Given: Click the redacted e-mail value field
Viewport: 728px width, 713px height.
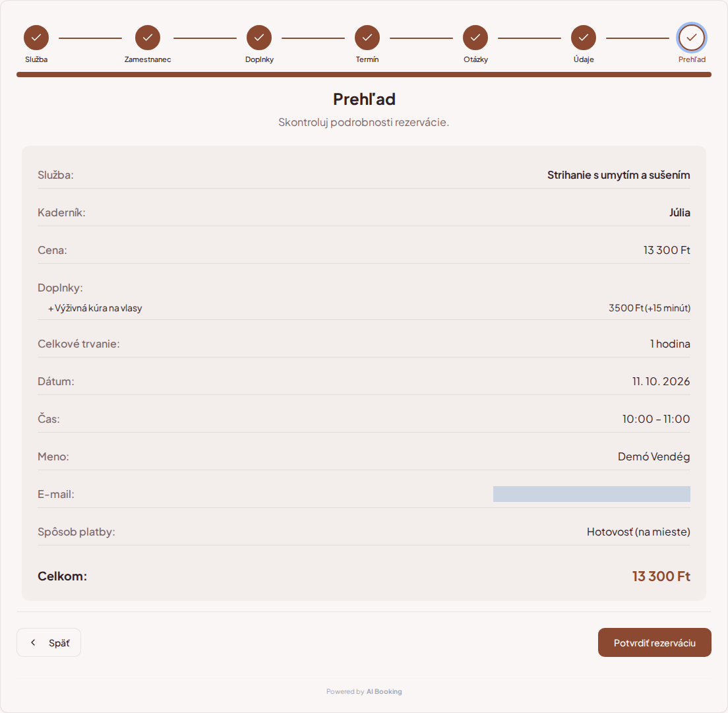Looking at the screenshot, I should point(591,494).
